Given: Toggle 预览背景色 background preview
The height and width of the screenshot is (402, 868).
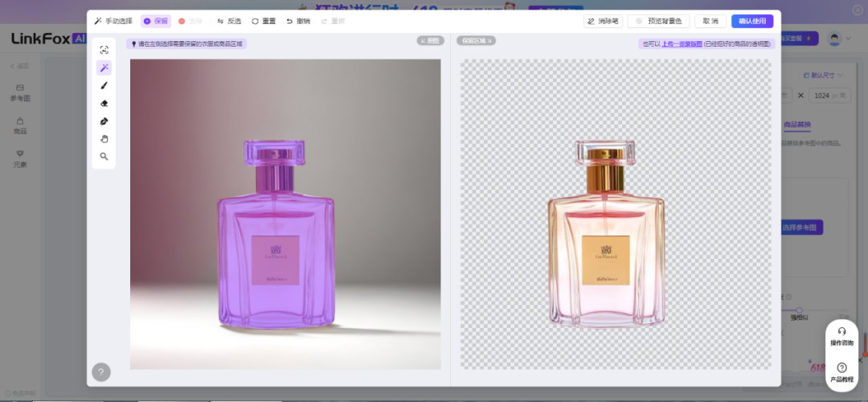Looking at the screenshot, I should (x=658, y=21).
